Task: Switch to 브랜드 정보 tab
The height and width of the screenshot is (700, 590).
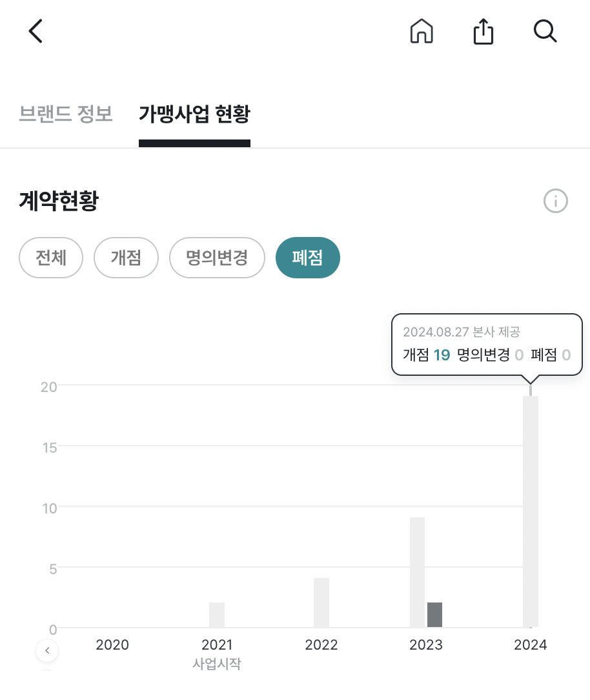Action: pos(66,114)
